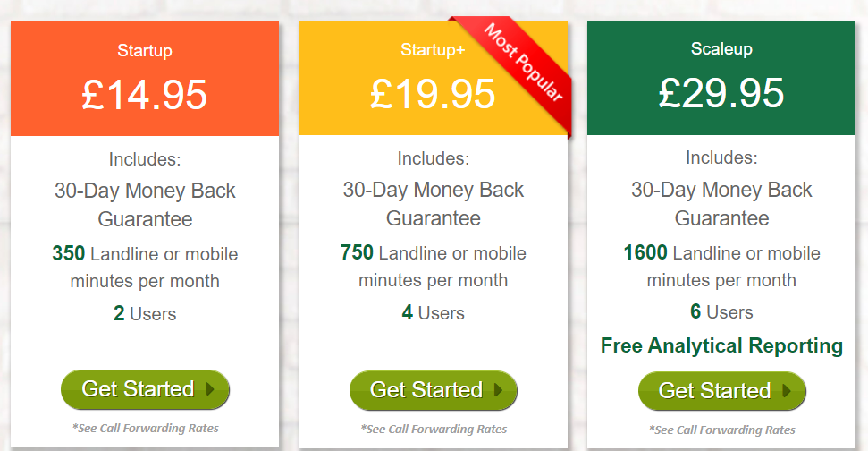
Task: Open Call Forwarding Rates note under Scaleup
Action: 721,430
